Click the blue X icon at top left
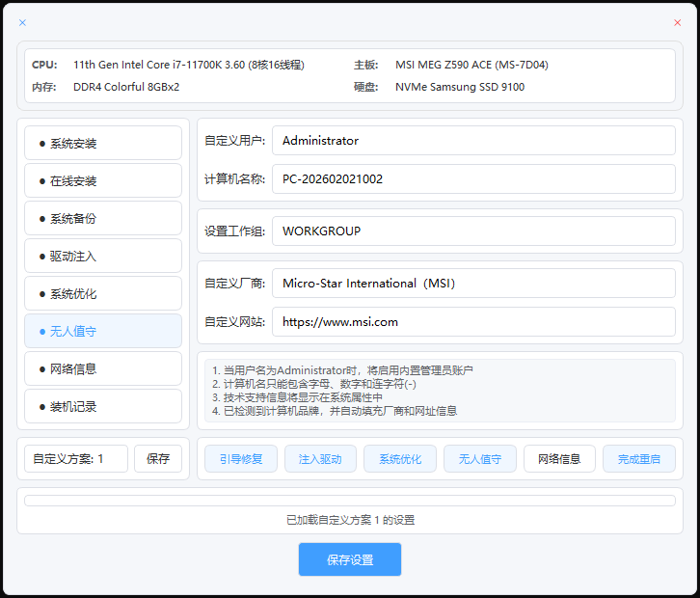The width and height of the screenshot is (700, 598). tap(22, 23)
